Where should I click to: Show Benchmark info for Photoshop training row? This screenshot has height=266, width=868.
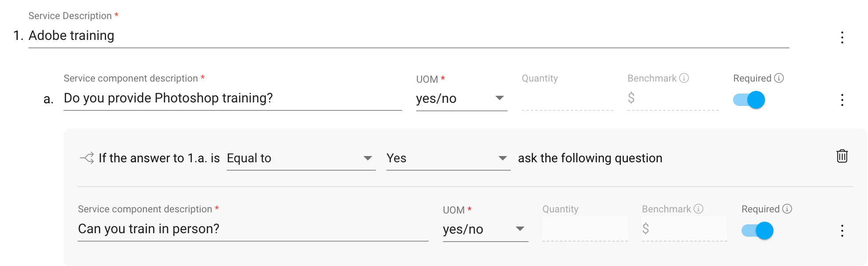[684, 78]
